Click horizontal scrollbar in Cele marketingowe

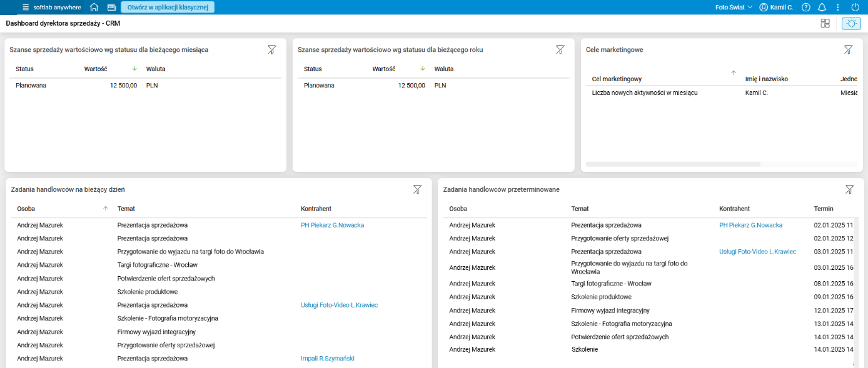point(673,164)
